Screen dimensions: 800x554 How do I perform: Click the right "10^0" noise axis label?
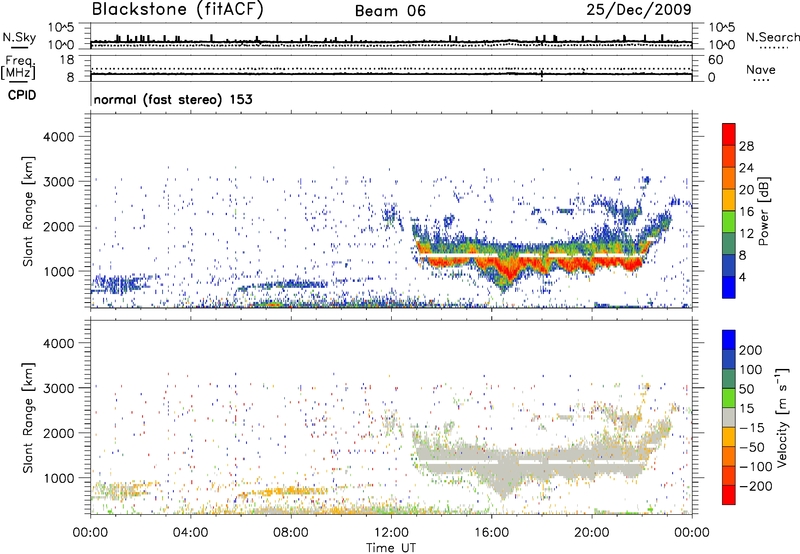[722, 45]
